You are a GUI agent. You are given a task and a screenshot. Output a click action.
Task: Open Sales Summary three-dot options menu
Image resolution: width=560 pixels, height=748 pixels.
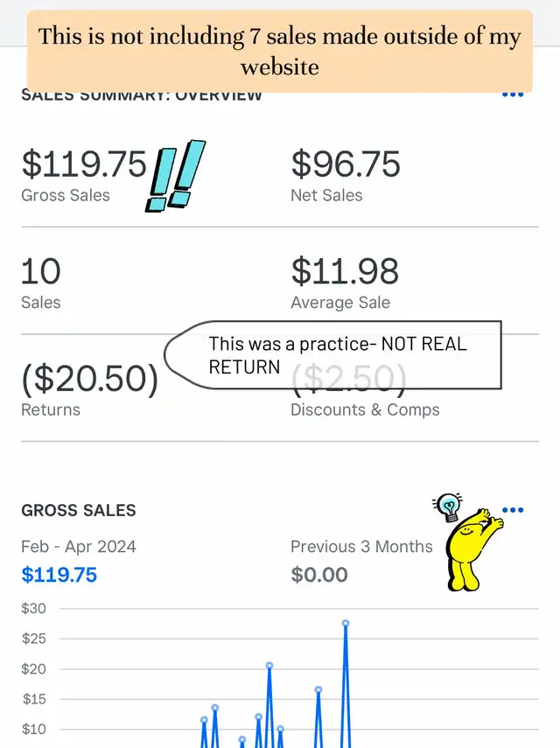pyautogui.click(x=513, y=94)
